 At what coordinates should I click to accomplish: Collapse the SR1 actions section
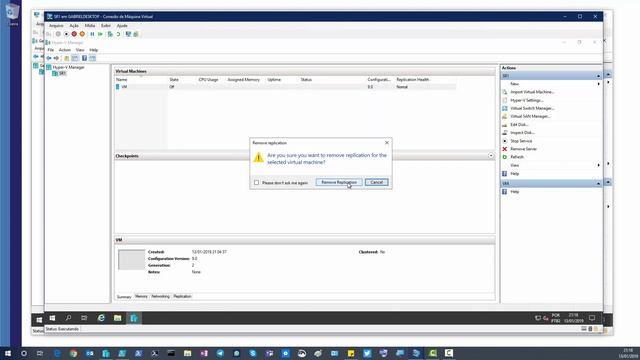[598, 76]
